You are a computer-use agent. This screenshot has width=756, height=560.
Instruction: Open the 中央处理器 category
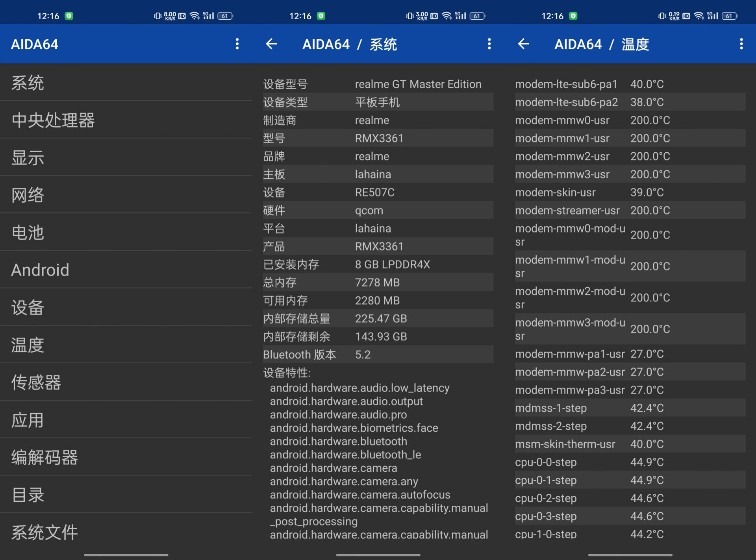click(126, 120)
